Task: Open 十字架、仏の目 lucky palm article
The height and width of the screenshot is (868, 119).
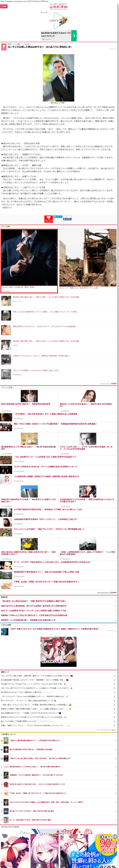Action: [x=46, y=582]
